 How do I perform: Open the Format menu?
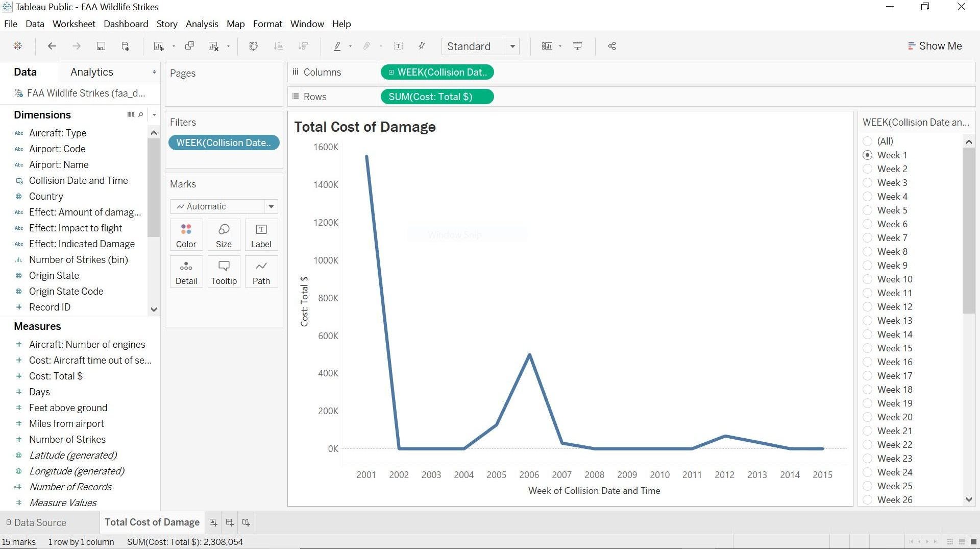(267, 23)
